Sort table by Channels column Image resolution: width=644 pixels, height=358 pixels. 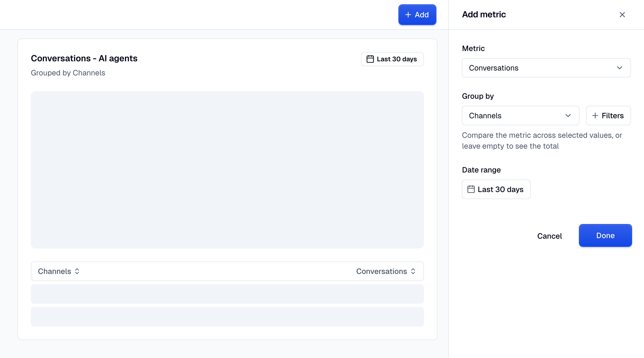(x=59, y=271)
